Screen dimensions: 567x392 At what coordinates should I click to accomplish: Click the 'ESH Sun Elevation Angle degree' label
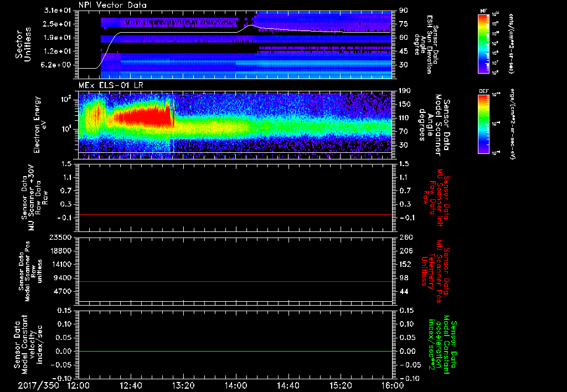point(427,44)
